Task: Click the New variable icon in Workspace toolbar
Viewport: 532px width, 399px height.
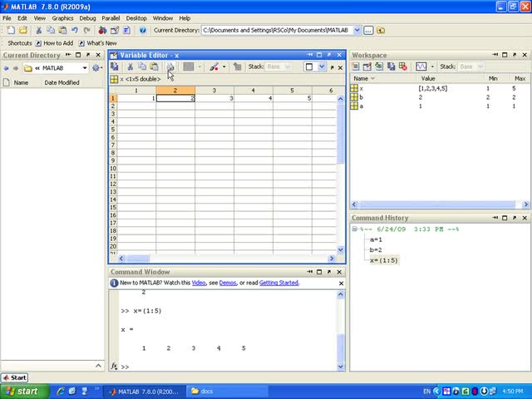Action: pos(355,66)
